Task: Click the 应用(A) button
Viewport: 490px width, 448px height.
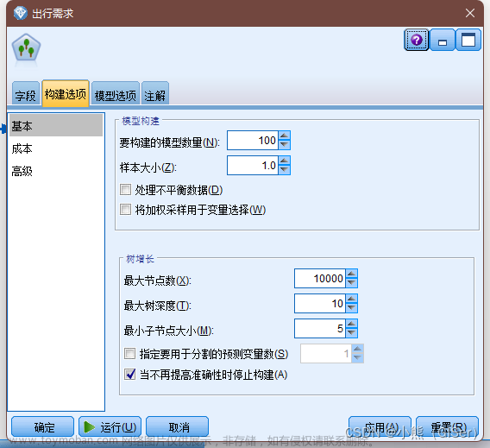Action: pyautogui.click(x=380, y=426)
